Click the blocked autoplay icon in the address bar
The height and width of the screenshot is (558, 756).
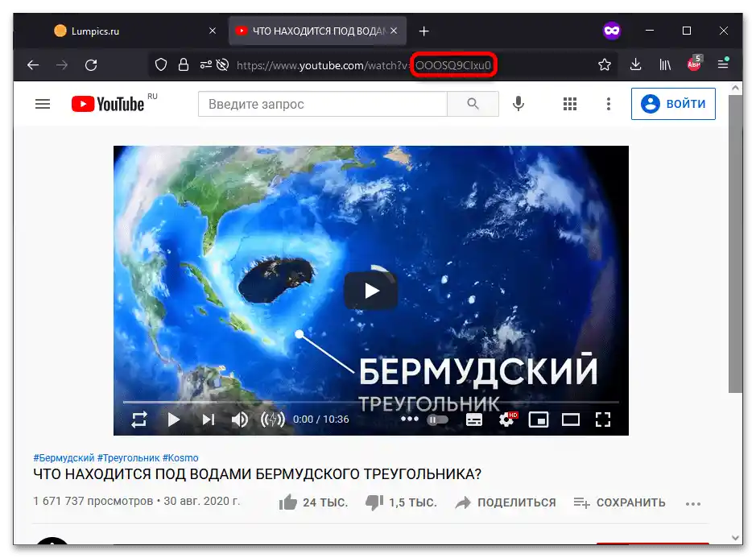point(222,64)
